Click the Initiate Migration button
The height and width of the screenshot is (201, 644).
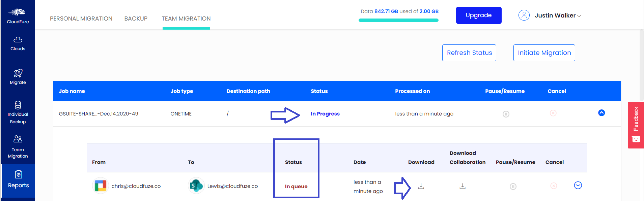coord(544,53)
